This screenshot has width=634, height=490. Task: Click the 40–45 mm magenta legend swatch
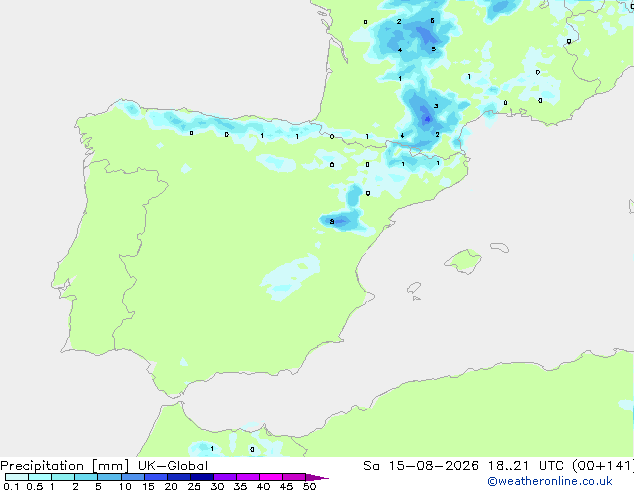pos(271,477)
